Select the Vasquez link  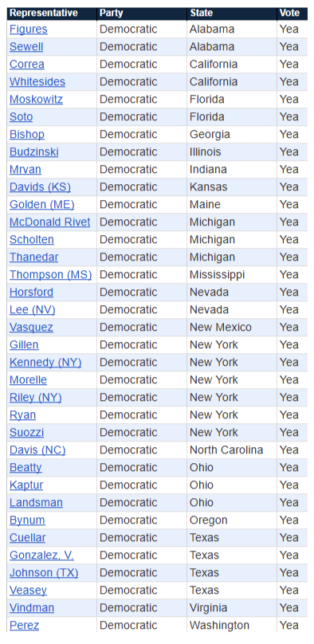31,328
